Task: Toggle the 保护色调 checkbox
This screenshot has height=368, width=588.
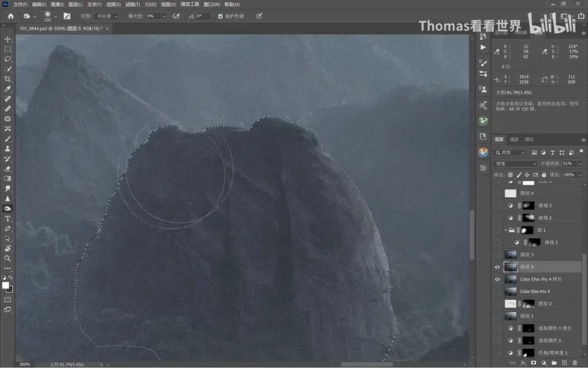Action: click(x=220, y=16)
